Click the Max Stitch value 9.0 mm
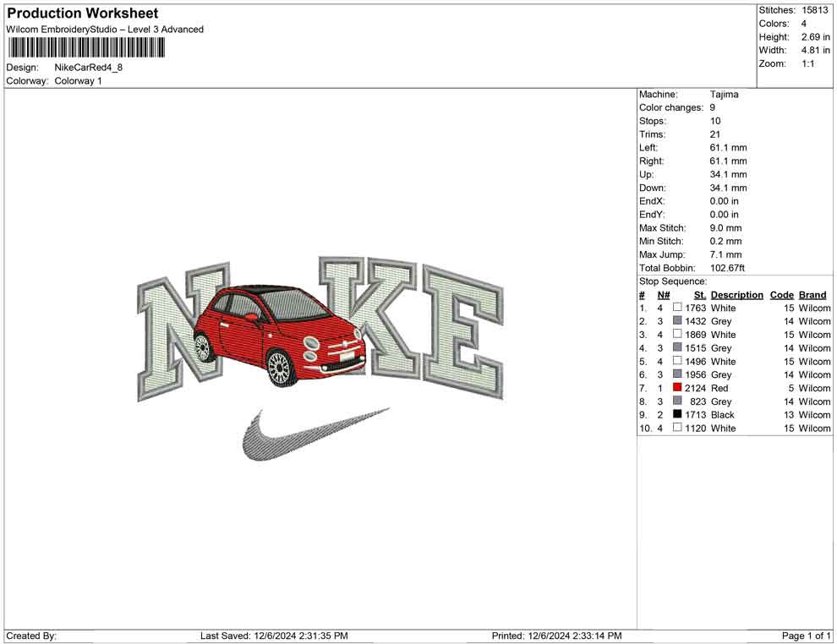Viewport: 837px width, 644px height. click(x=725, y=228)
